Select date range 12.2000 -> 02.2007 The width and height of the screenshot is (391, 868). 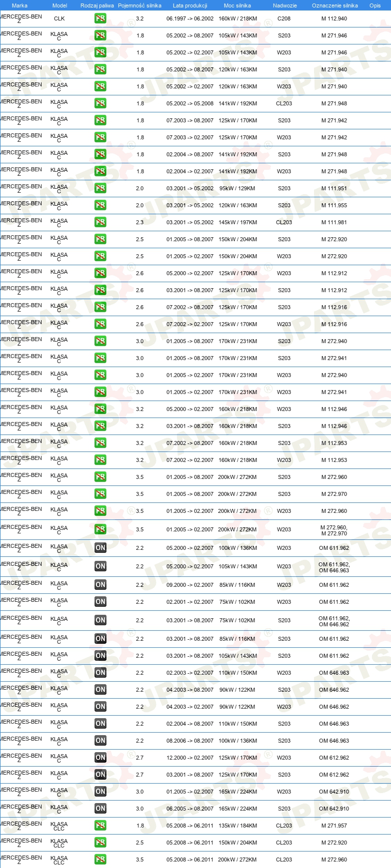190,758
